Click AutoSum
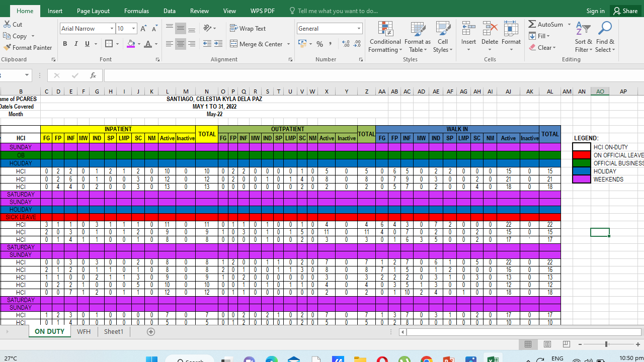Viewport: 644px width, 362px height. click(545, 24)
